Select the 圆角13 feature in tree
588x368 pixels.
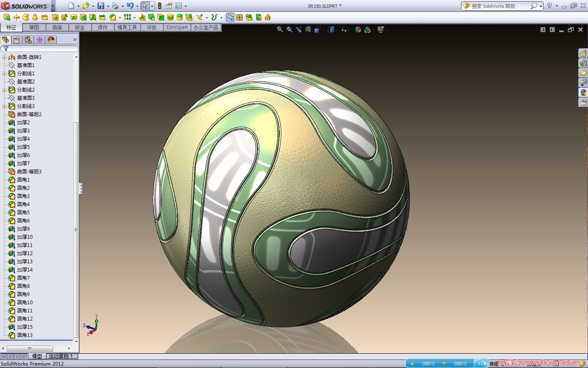pyautogui.click(x=21, y=335)
